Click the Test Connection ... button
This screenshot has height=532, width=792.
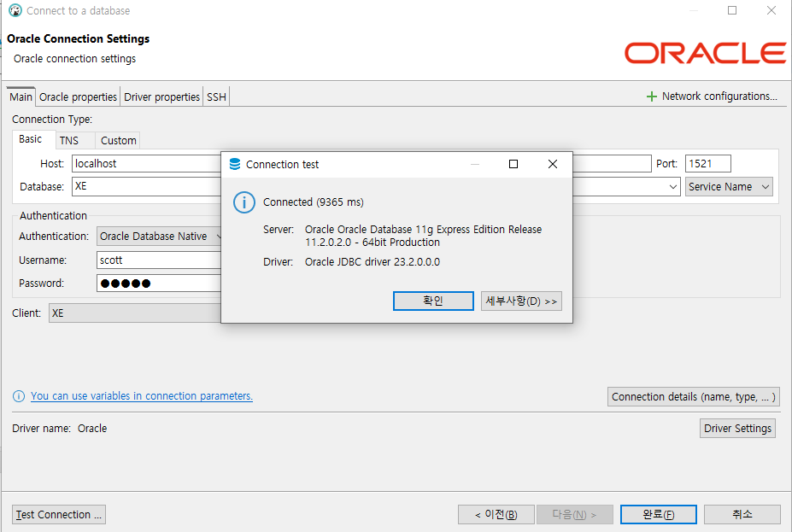(x=59, y=514)
